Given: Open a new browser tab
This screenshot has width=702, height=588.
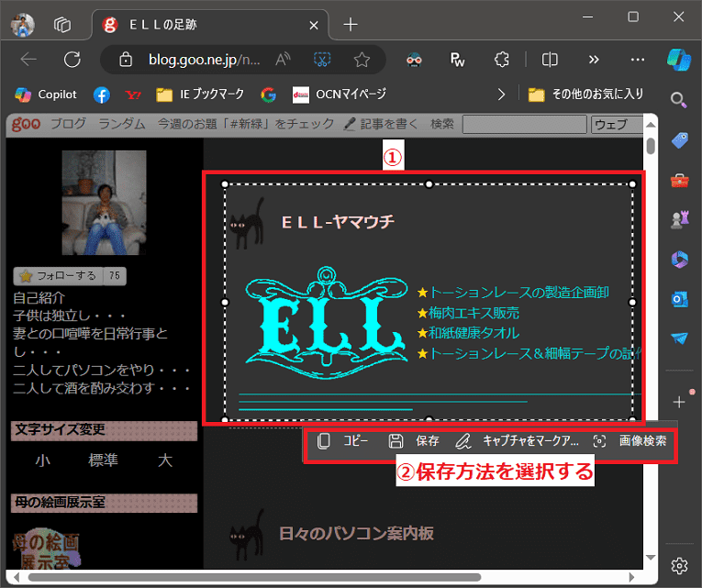Looking at the screenshot, I should [x=350, y=25].
